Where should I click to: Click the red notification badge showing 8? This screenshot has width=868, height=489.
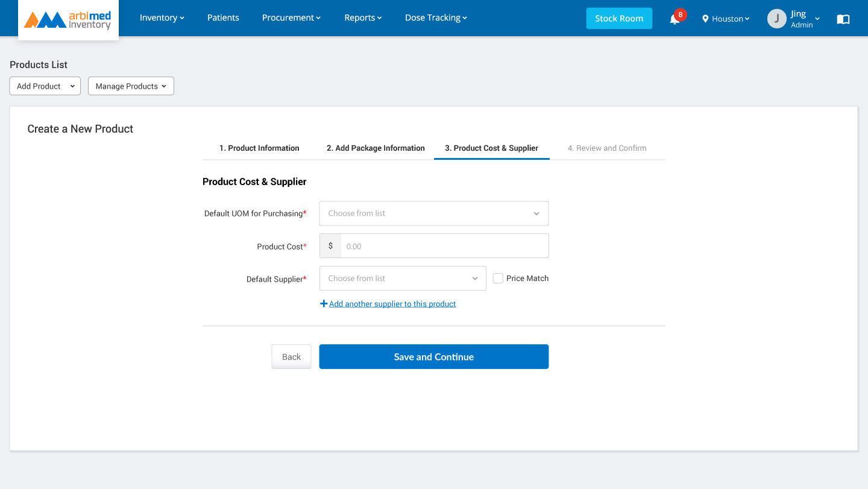pos(681,14)
